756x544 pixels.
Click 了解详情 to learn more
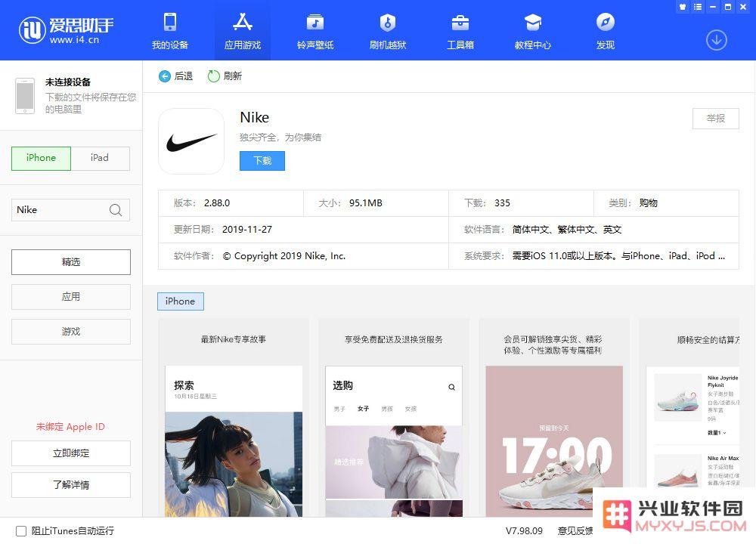tap(71, 485)
